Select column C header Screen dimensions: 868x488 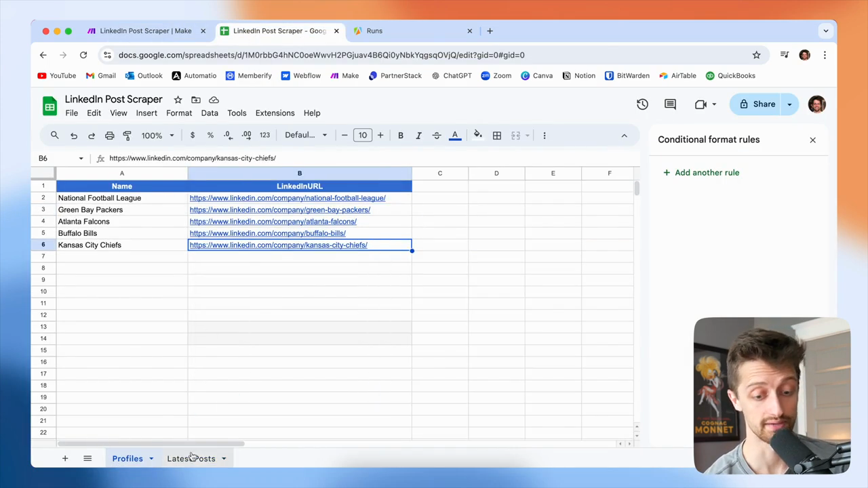[440, 174]
